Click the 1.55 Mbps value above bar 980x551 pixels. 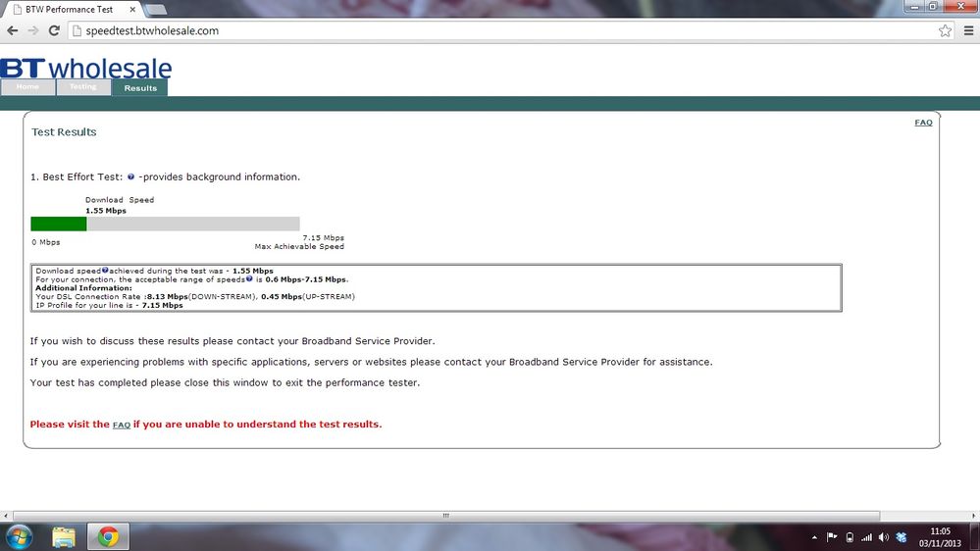106,211
